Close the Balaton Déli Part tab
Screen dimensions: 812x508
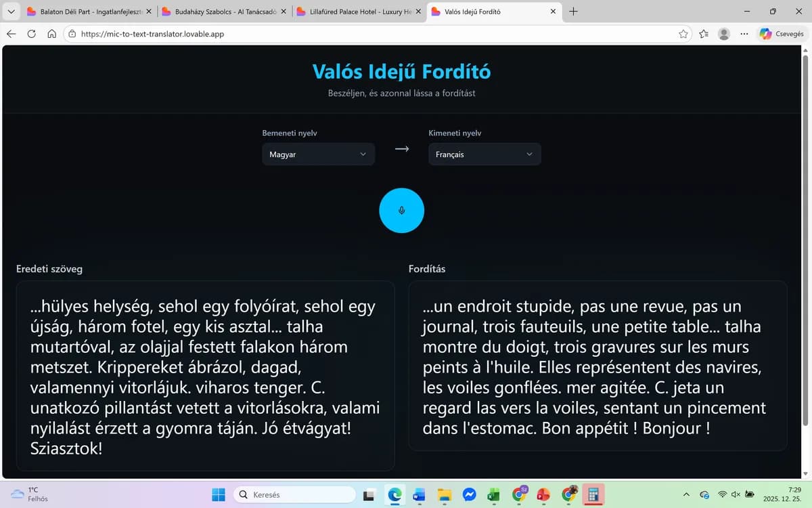click(148, 12)
